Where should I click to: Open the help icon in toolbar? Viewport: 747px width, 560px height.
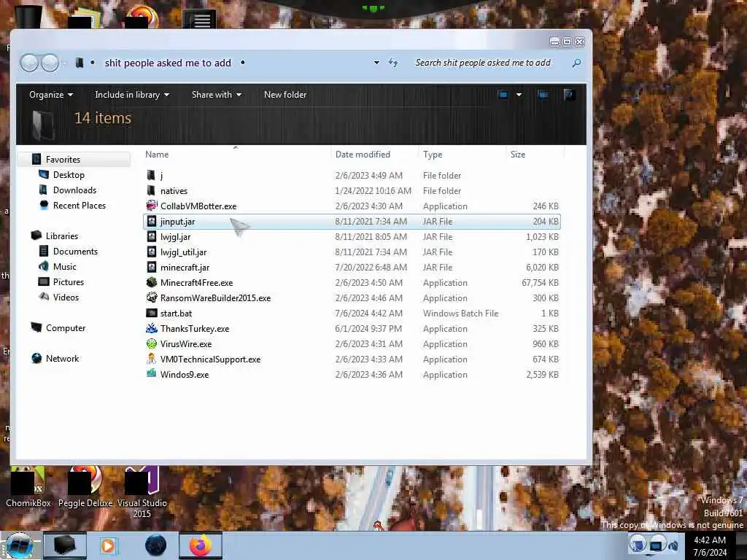(569, 95)
